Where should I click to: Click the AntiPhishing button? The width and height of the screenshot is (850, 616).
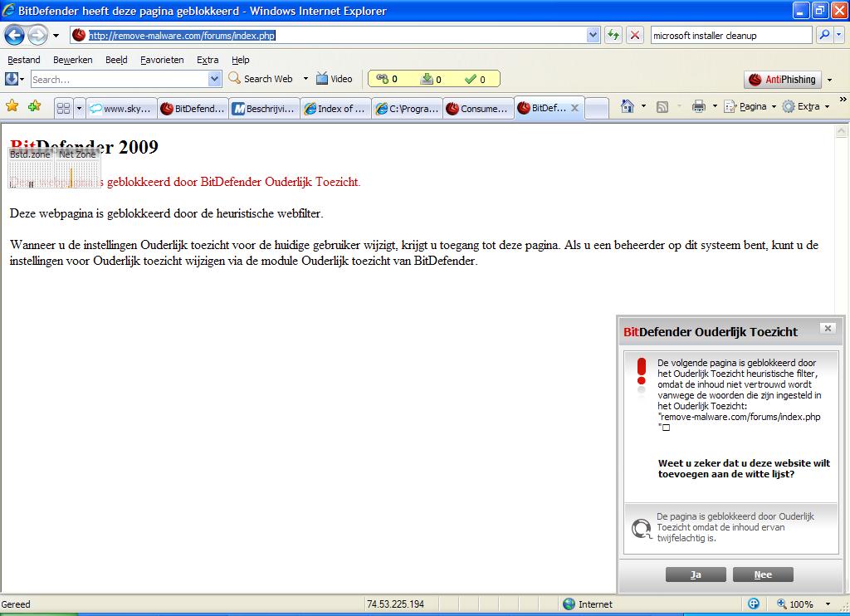pyautogui.click(x=782, y=80)
